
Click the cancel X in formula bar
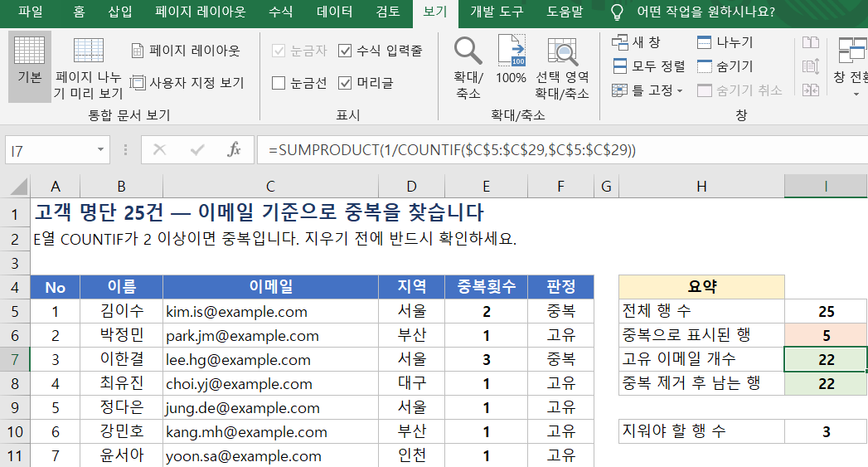(x=159, y=149)
